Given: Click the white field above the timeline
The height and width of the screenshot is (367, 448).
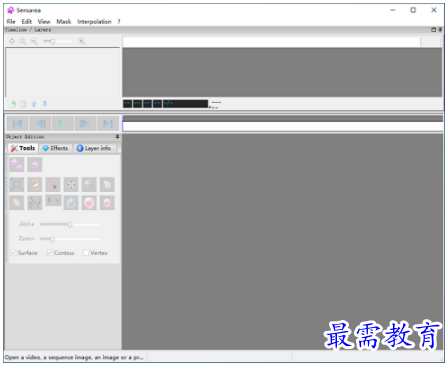Looking at the screenshot, I should click(271, 42).
